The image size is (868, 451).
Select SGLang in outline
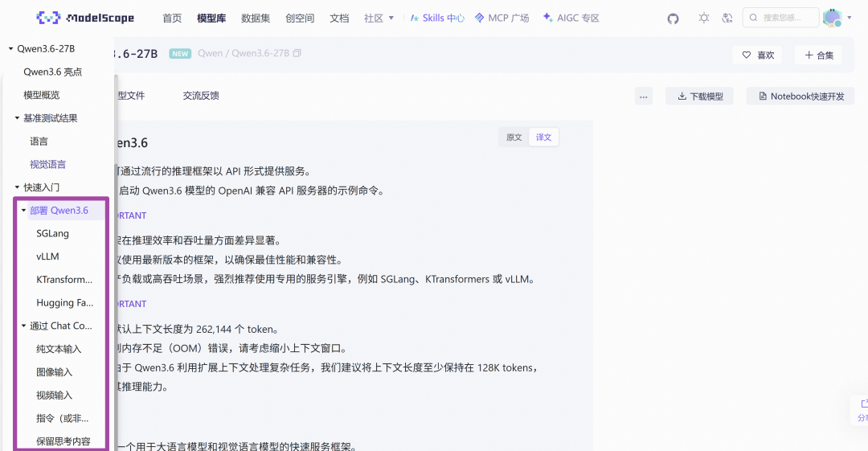pyautogui.click(x=52, y=234)
